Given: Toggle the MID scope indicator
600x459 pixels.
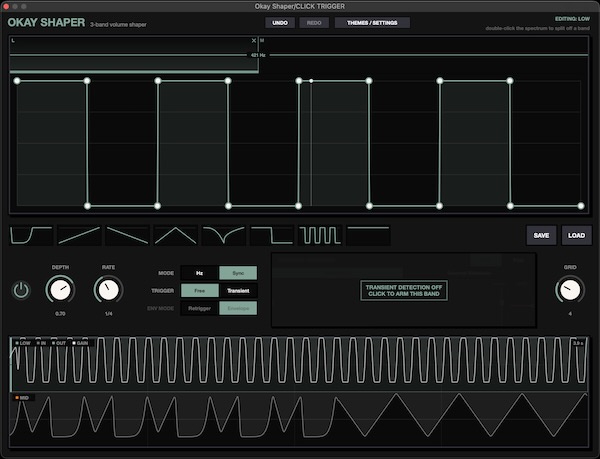Looking at the screenshot, I should tap(22, 398).
